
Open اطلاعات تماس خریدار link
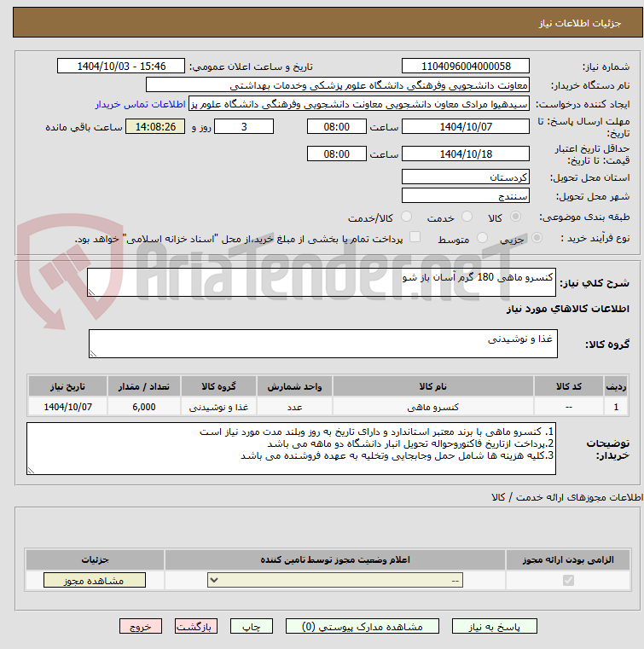pyautogui.click(x=140, y=104)
